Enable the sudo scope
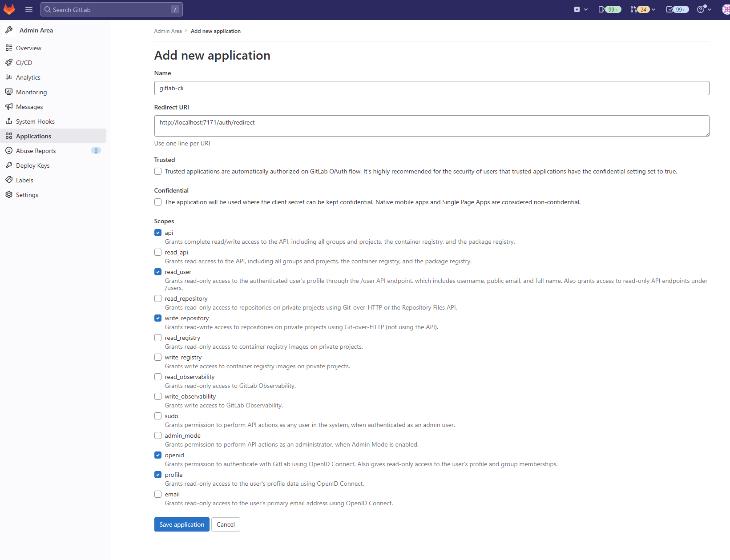This screenshot has height=560, width=730. tap(157, 415)
